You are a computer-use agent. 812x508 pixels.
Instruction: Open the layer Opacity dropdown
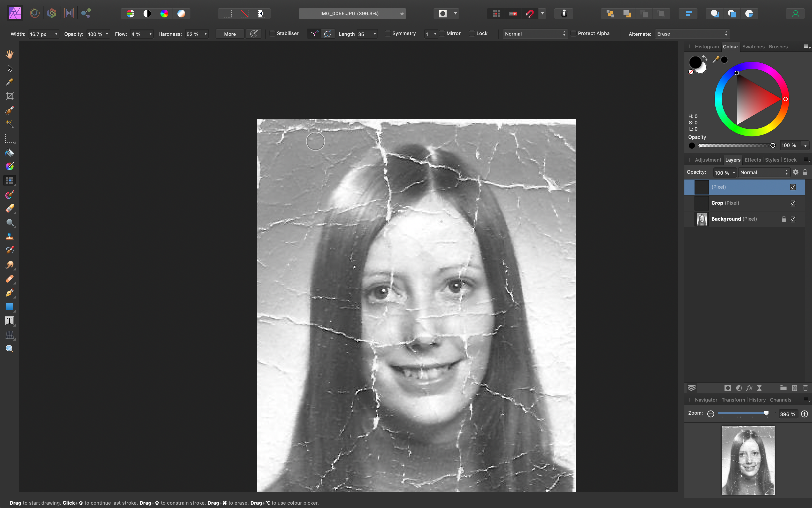click(734, 173)
